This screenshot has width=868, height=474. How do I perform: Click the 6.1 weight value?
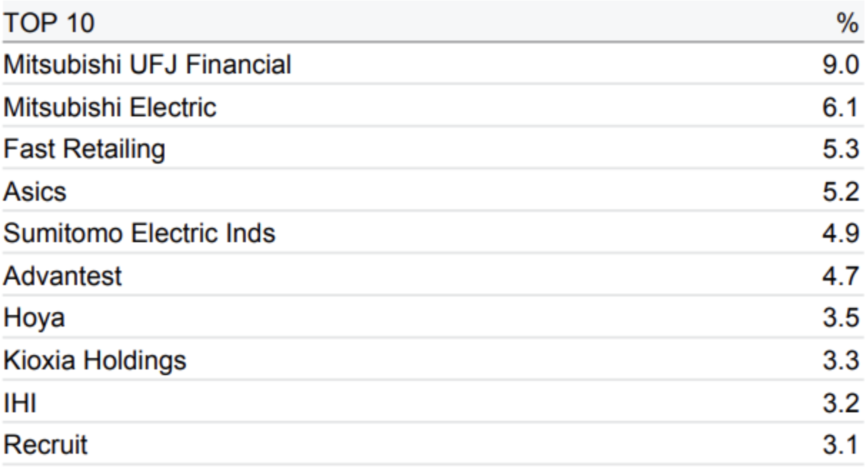[x=841, y=107]
